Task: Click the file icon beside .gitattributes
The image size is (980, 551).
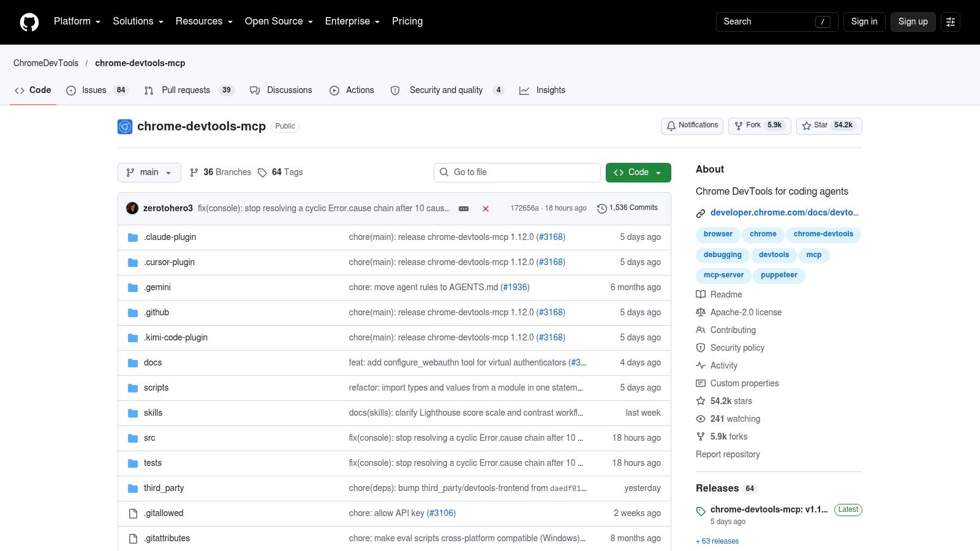Action: pos(133,539)
